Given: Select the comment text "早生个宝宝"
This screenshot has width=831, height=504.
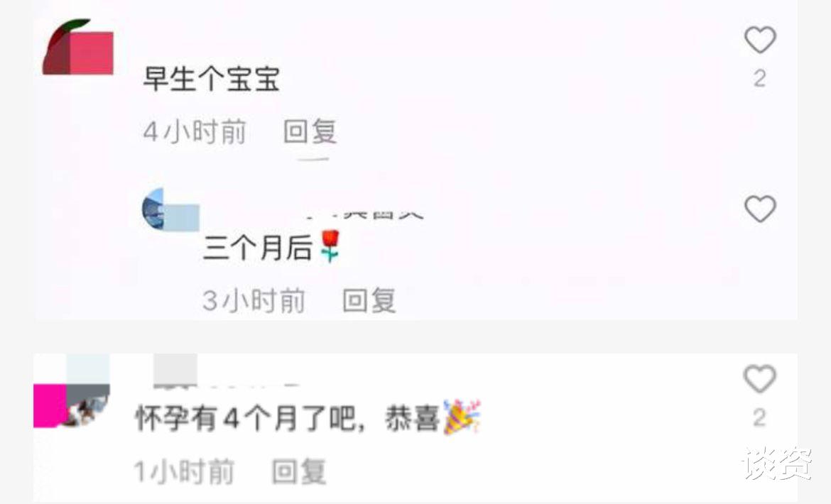Looking at the screenshot, I should (212, 79).
